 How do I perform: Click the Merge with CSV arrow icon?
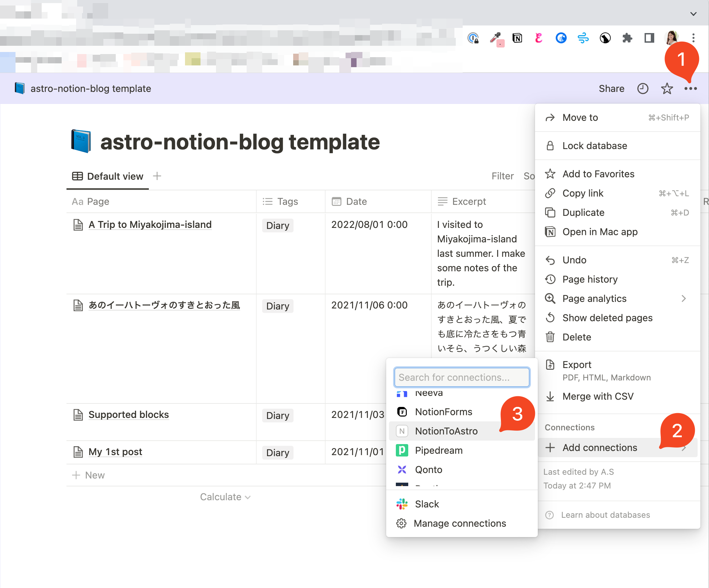pyautogui.click(x=550, y=396)
